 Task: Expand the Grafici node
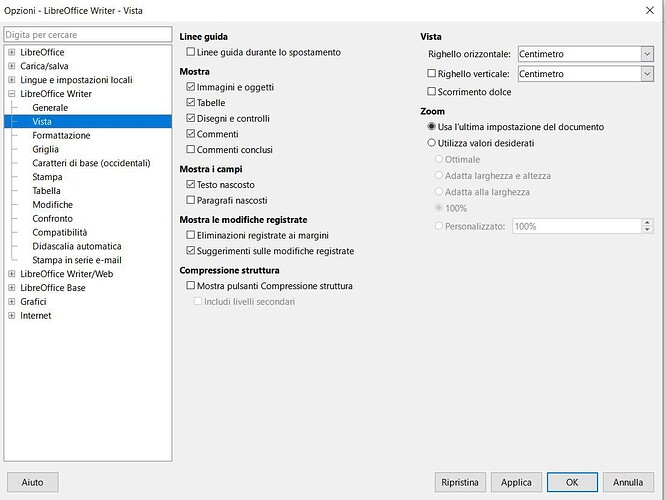coord(12,302)
